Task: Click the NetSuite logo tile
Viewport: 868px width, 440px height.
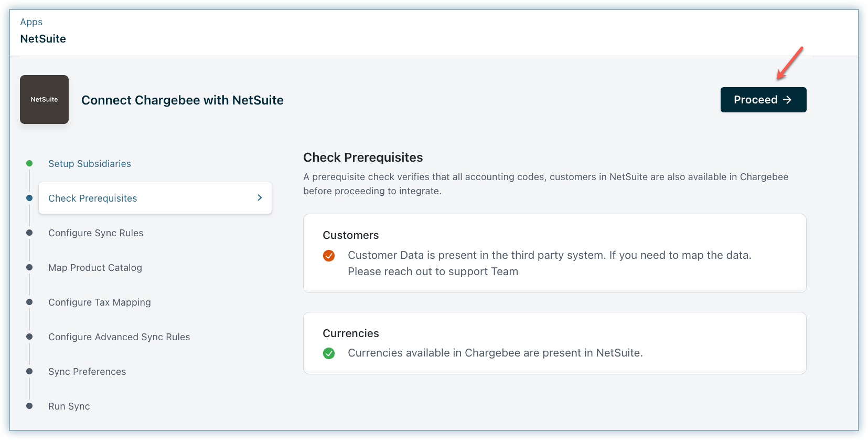Action: pyautogui.click(x=44, y=99)
